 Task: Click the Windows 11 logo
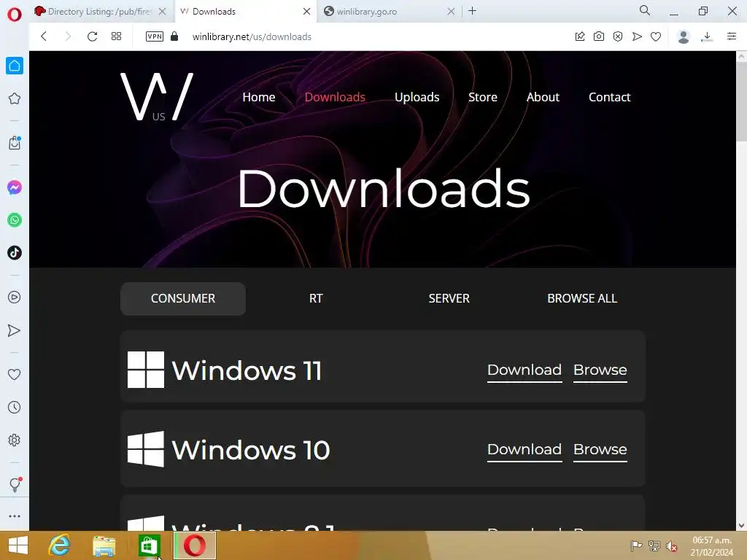coord(146,370)
